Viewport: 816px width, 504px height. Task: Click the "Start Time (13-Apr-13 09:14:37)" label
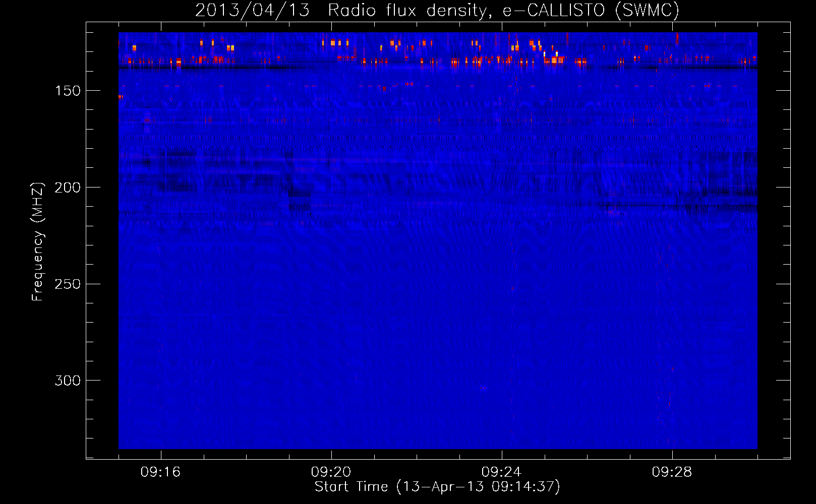coord(437,487)
